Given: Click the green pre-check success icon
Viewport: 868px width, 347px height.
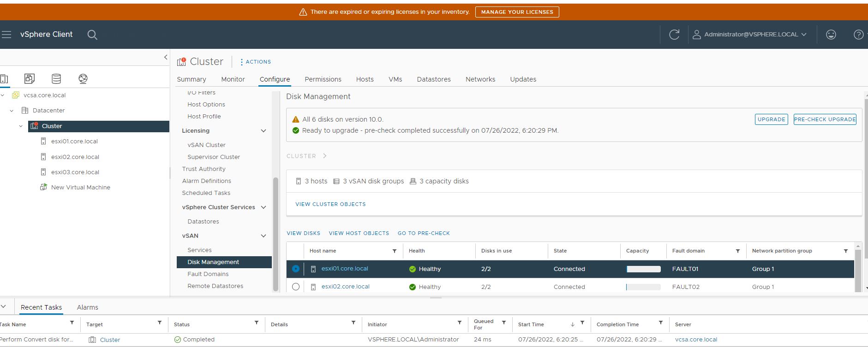Looking at the screenshot, I should coord(296,130).
